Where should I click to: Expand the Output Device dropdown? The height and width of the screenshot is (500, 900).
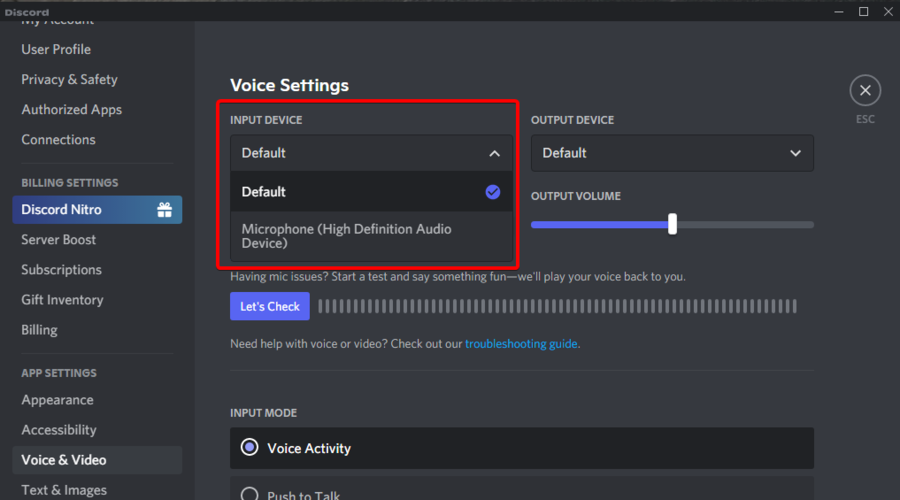coord(672,153)
